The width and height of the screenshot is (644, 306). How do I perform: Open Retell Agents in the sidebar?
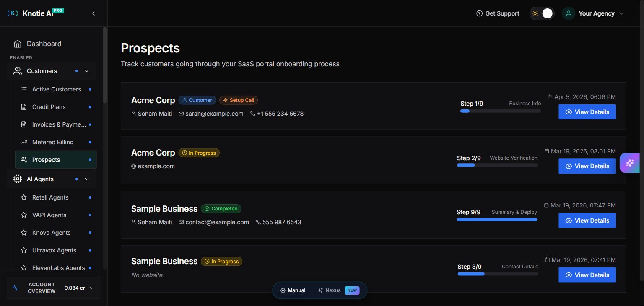(x=56, y=197)
